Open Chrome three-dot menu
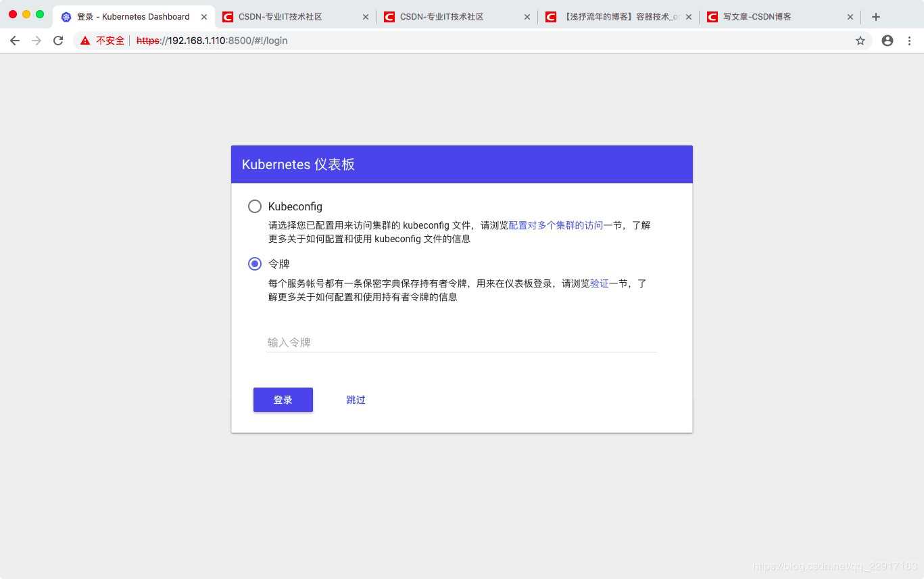 pyautogui.click(x=909, y=41)
